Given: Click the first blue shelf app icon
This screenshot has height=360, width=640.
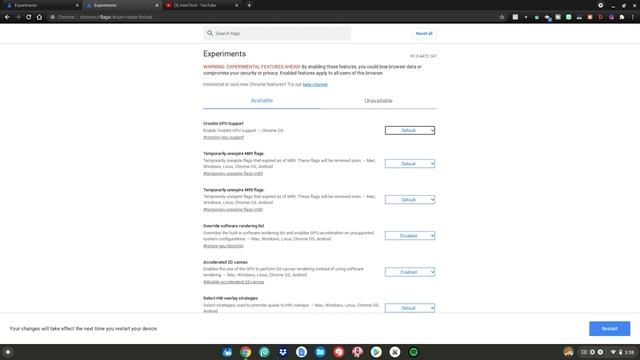Looking at the screenshot, I should coord(227,352).
